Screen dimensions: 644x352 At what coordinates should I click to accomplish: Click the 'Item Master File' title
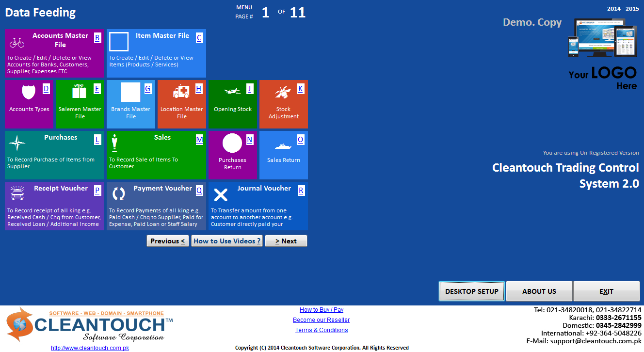(x=162, y=35)
